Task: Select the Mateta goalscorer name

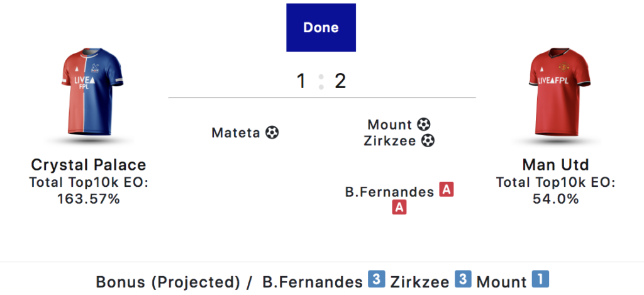Action: tap(235, 133)
